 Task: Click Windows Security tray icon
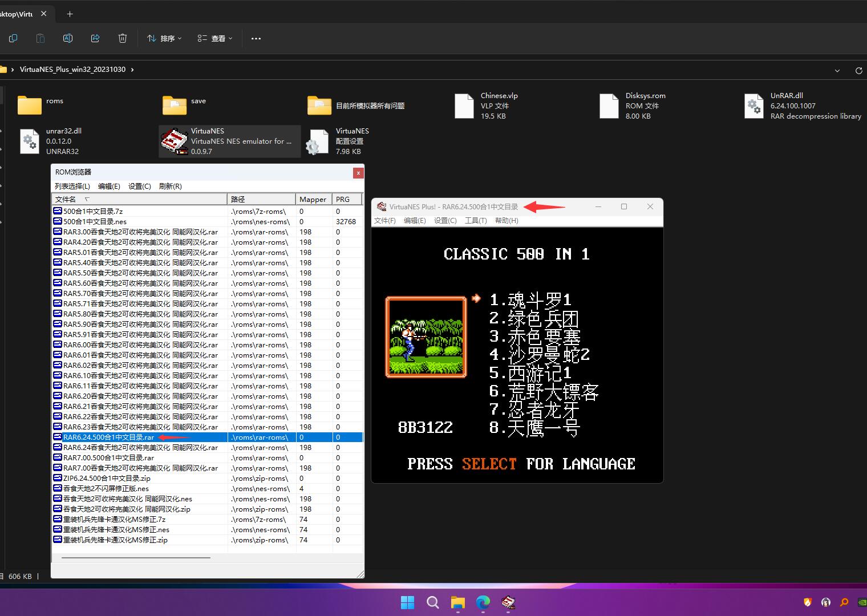[808, 602]
